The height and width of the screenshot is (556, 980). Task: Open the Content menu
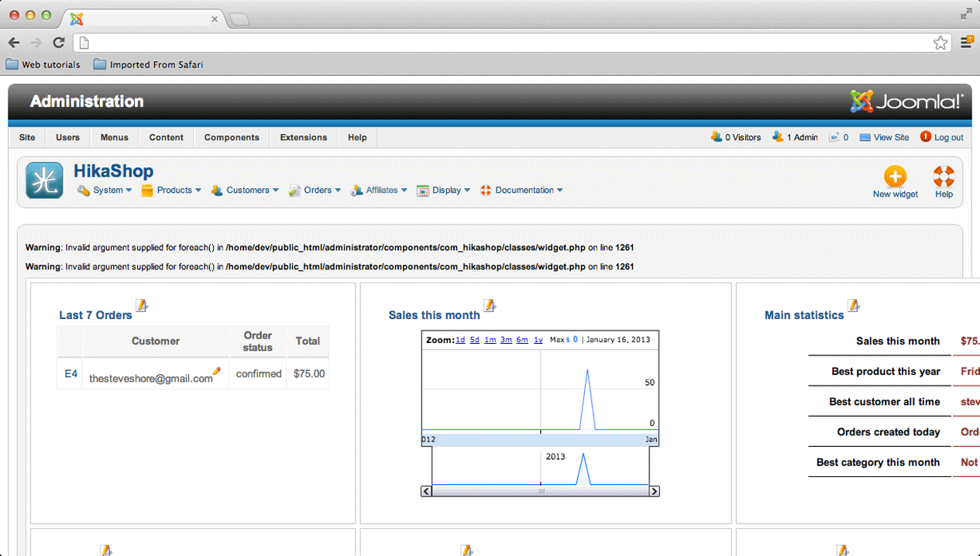[167, 137]
